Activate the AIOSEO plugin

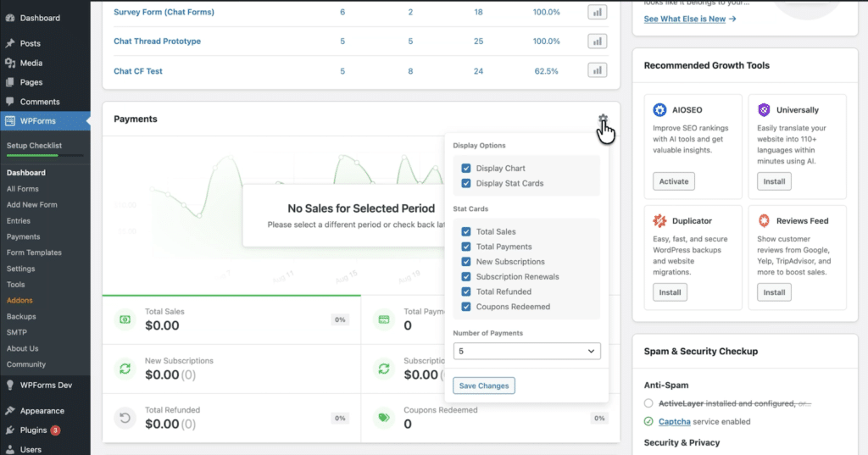tap(674, 181)
